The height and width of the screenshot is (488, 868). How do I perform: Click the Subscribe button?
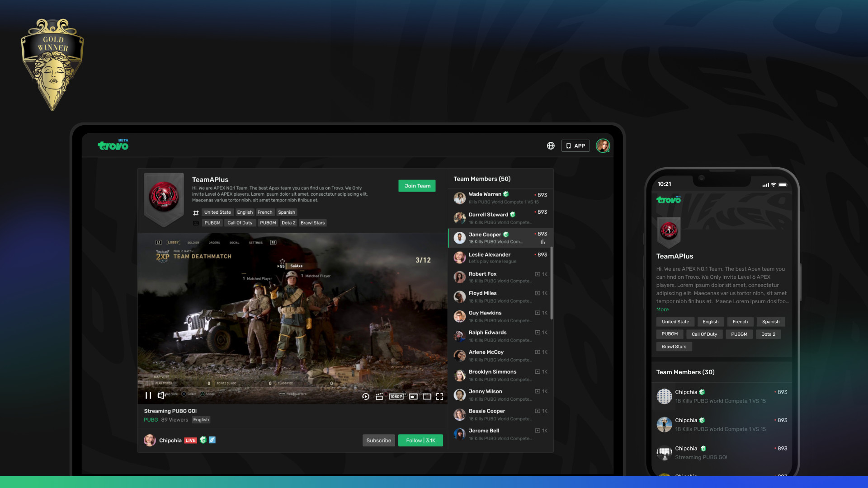pyautogui.click(x=378, y=441)
